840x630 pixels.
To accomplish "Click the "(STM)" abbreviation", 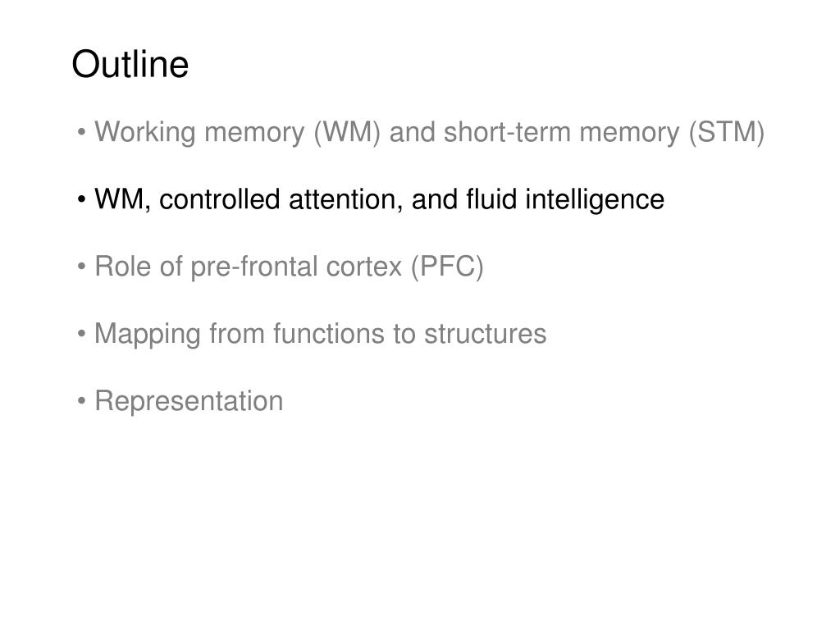I will (x=727, y=132).
